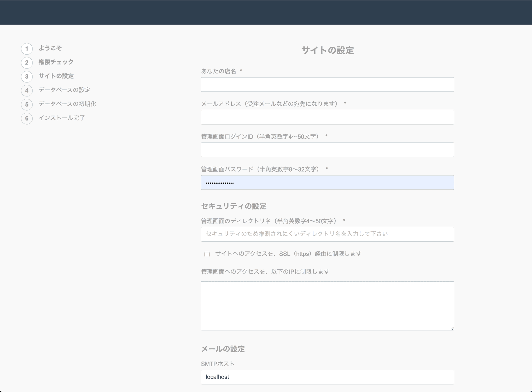Go to the 権限チェック step label
The height and width of the screenshot is (392, 532).
[56, 62]
